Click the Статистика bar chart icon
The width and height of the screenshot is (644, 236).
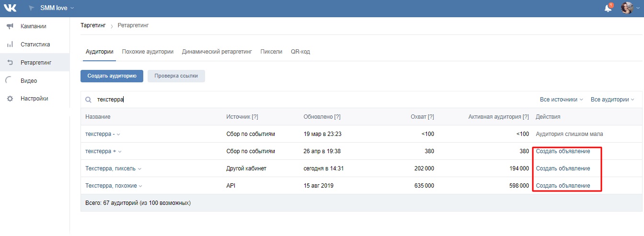(10, 45)
